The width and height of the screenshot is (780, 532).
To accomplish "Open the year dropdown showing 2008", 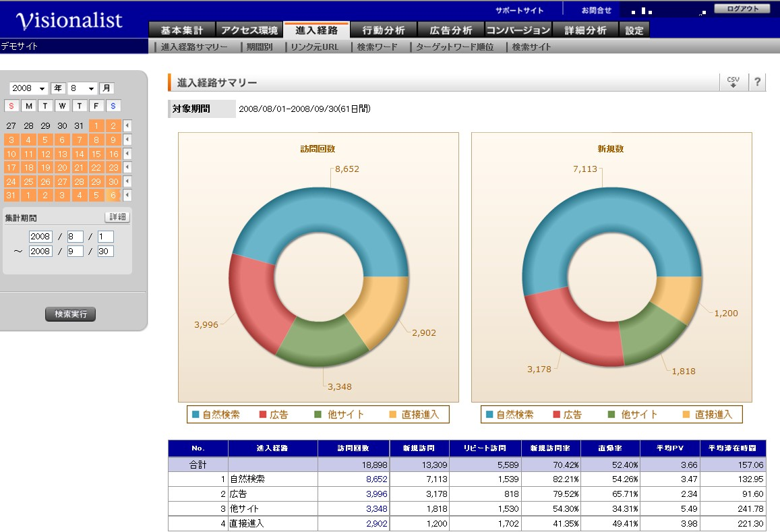I will click(28, 88).
